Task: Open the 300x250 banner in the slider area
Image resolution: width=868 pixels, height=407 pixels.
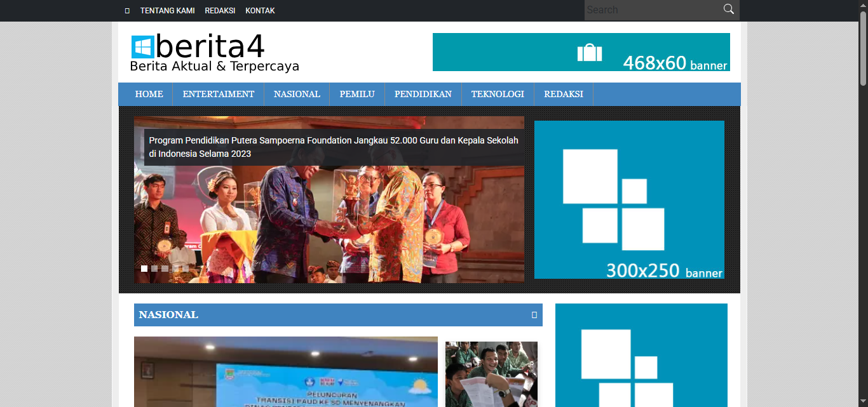Action: [628, 199]
